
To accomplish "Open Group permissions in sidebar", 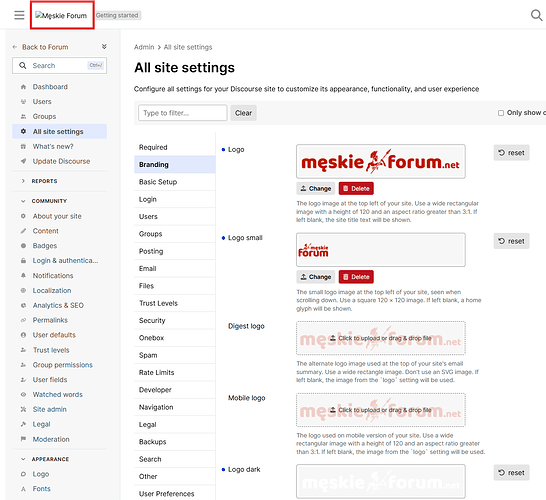I will 63,365.
